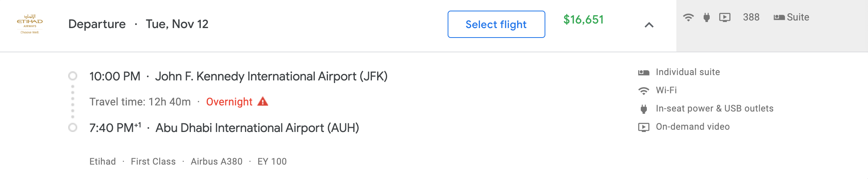
Task: Click the Etihad Airways logo
Action: [x=30, y=24]
